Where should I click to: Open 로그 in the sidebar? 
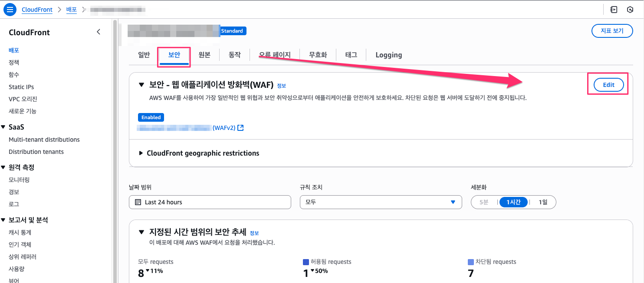(14, 204)
